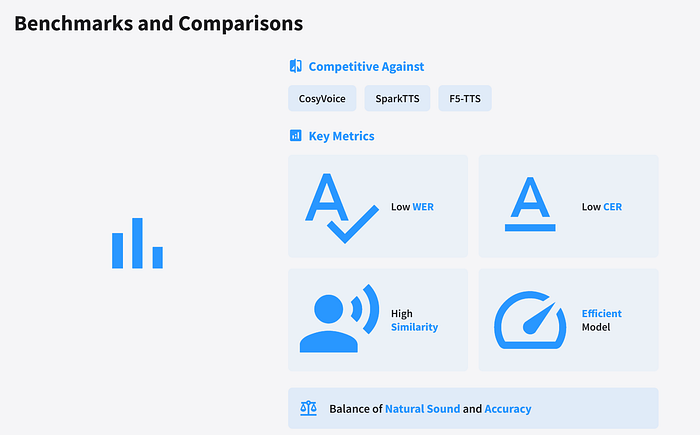Click the Accuracy highlighted text
Image resolution: width=700 pixels, height=435 pixels.
pos(508,409)
